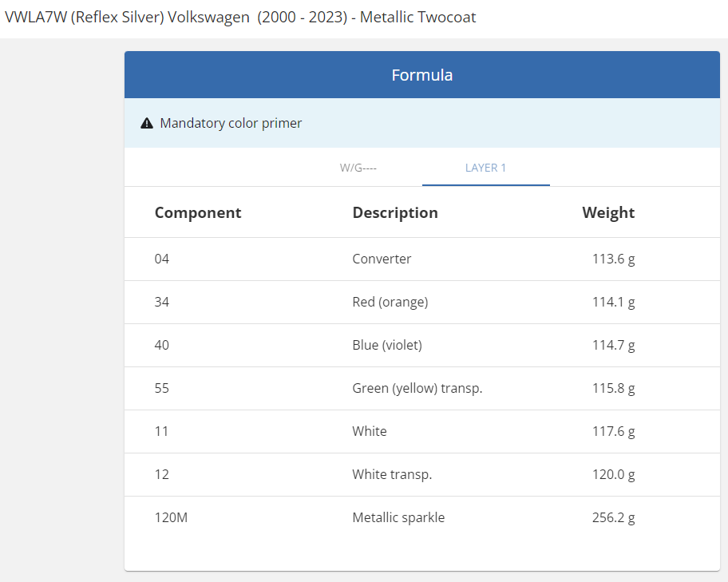Click the Component column header
This screenshot has height=582, width=728.
pos(198,212)
